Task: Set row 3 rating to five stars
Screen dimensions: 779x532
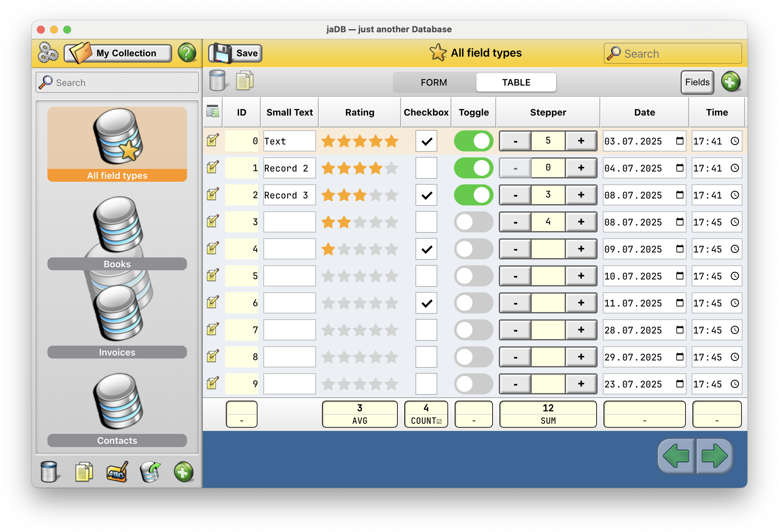Action: click(391, 222)
